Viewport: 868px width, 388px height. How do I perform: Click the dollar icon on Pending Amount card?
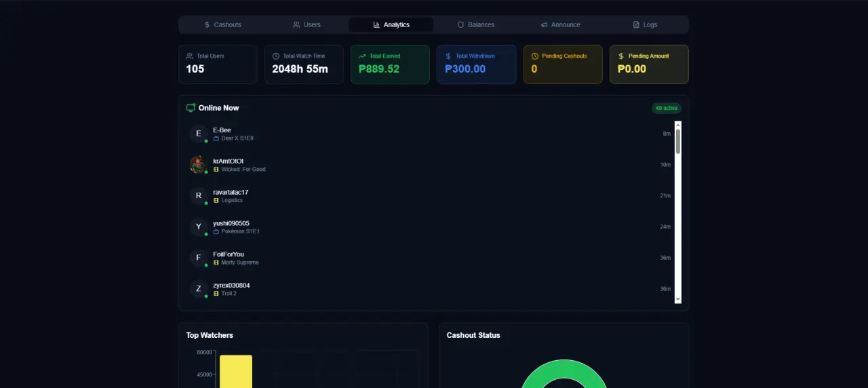tap(621, 56)
